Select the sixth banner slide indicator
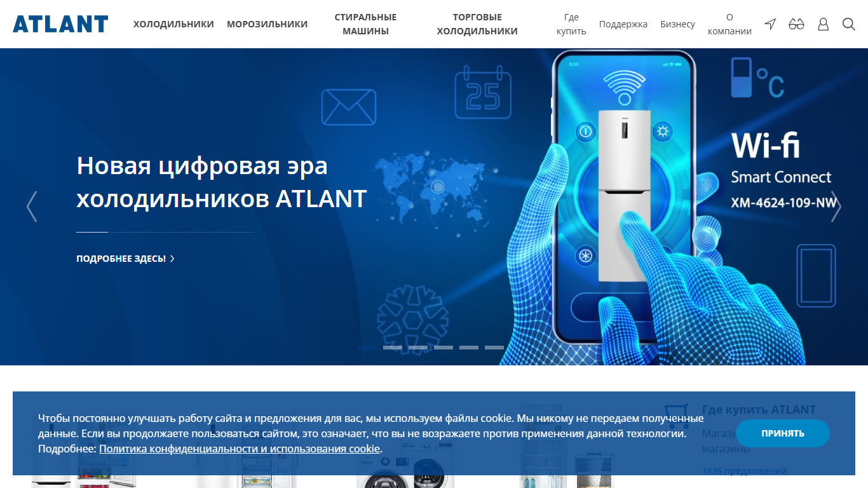The width and height of the screenshot is (868, 488). tap(494, 348)
